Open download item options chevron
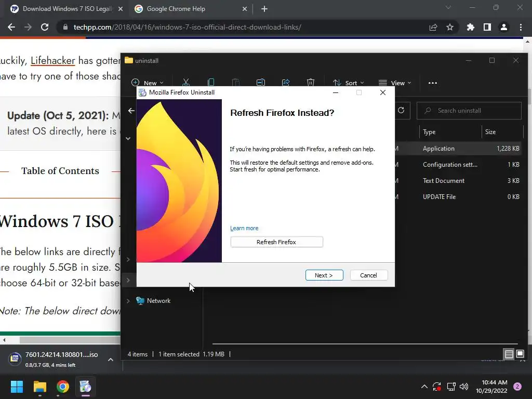Screen dimensions: 532x399 tap(111, 360)
